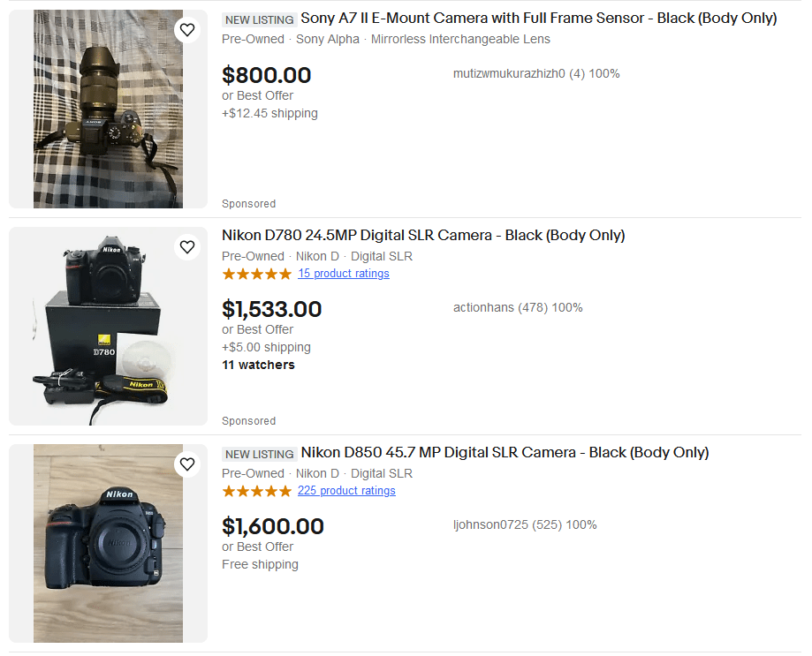Image resolution: width=812 pixels, height=656 pixels.
Task: Click five-star rating on Nikon D780 listing
Action: [256, 274]
